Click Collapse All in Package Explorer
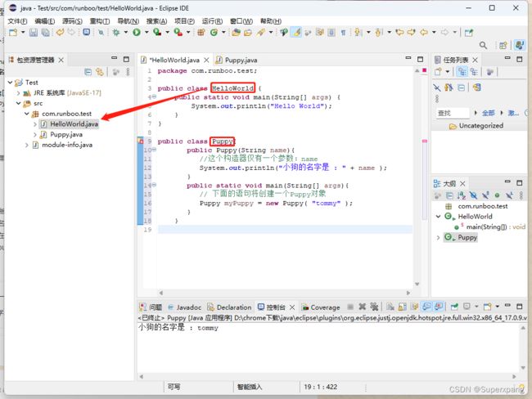This screenshot has height=399, width=532. click(x=88, y=71)
